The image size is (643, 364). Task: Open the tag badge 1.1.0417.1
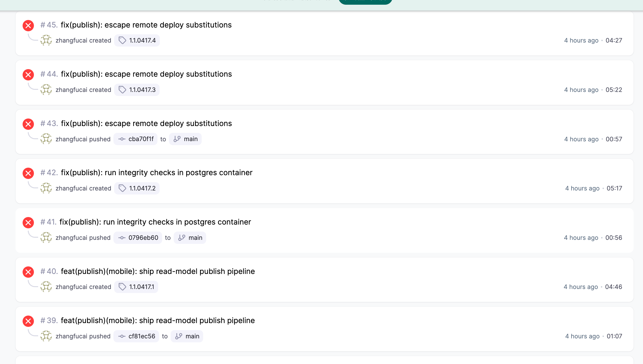[x=136, y=287]
